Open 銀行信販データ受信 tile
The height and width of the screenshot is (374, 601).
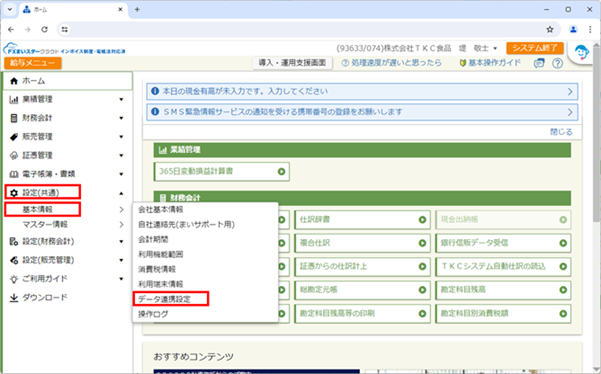click(x=503, y=243)
